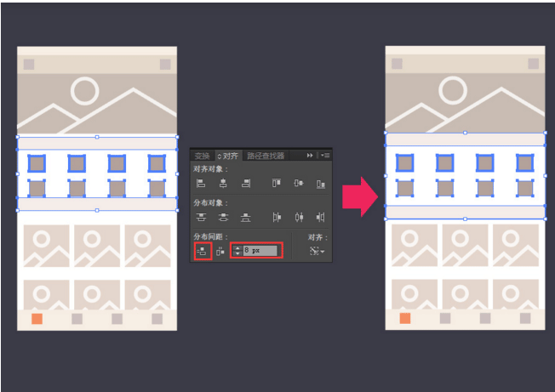555x392 pixels.
Task: Click the horizontal align center icon
Action: (223, 183)
